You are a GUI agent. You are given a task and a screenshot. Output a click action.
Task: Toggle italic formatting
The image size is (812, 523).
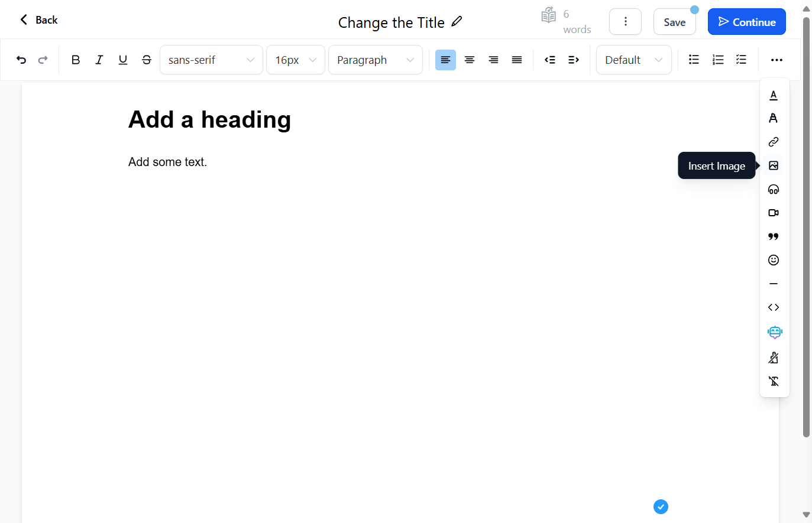99,60
